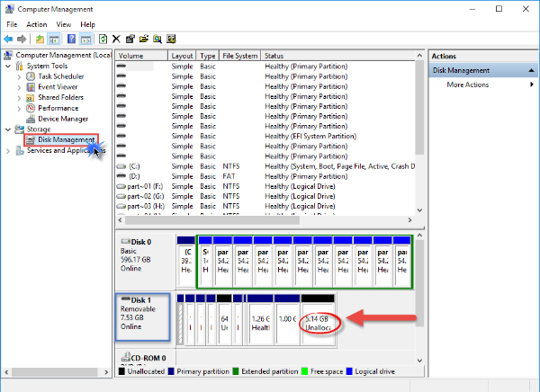Select the EFI System Partition row

[265, 137]
